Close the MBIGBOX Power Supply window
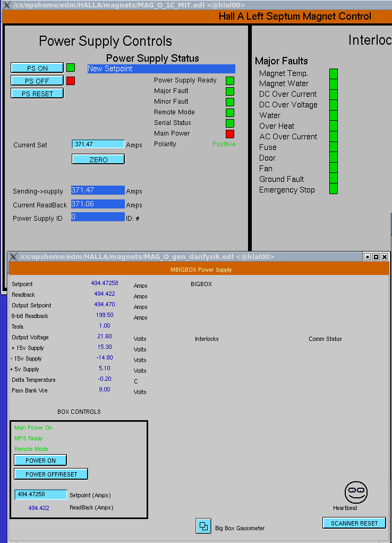Viewport: 392px width, 543px height. (385, 257)
